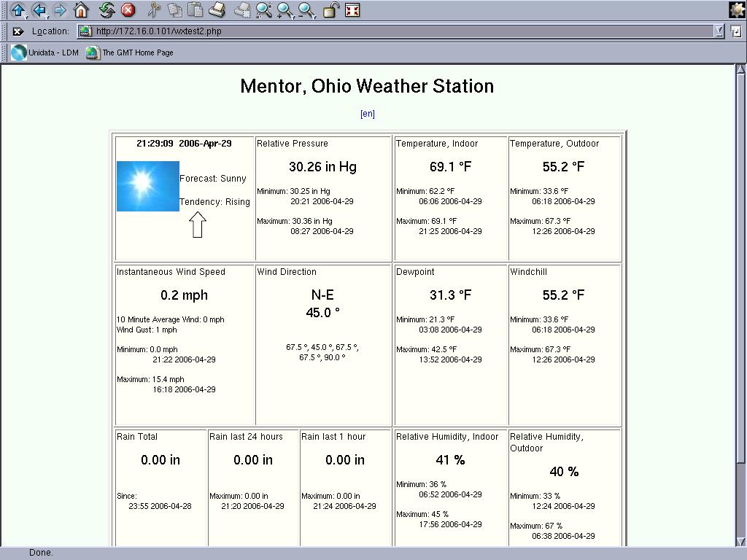Viewport: 747px width, 560px height.
Task: Click the vertical scrollbar thumb
Action: 741,268
